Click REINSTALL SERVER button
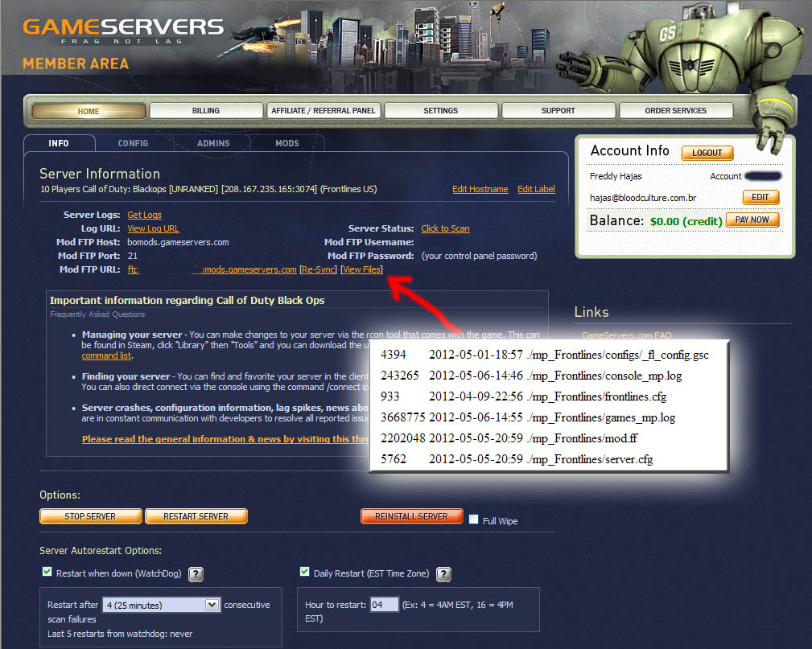Viewport: 812px width, 649px height. 412,516
